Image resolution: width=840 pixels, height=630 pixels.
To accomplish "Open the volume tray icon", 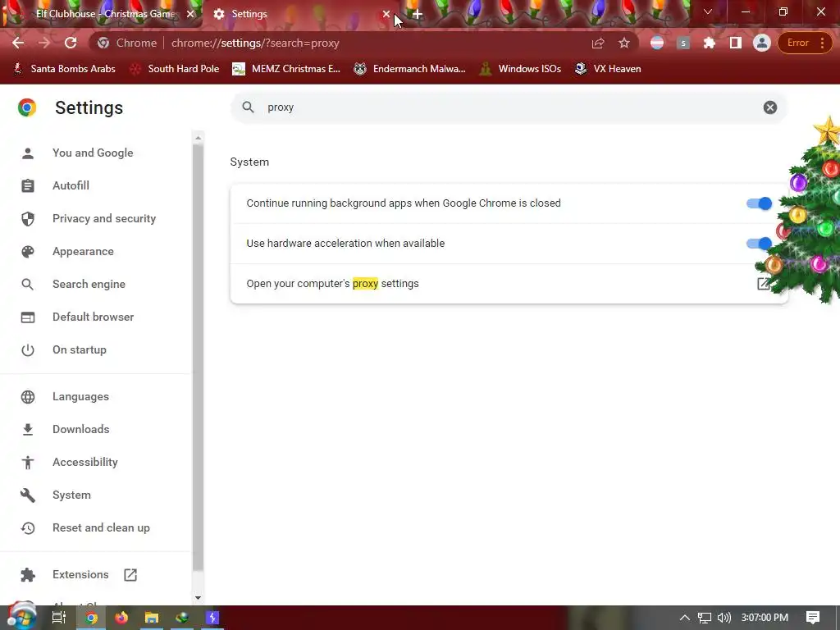I will [724, 618].
